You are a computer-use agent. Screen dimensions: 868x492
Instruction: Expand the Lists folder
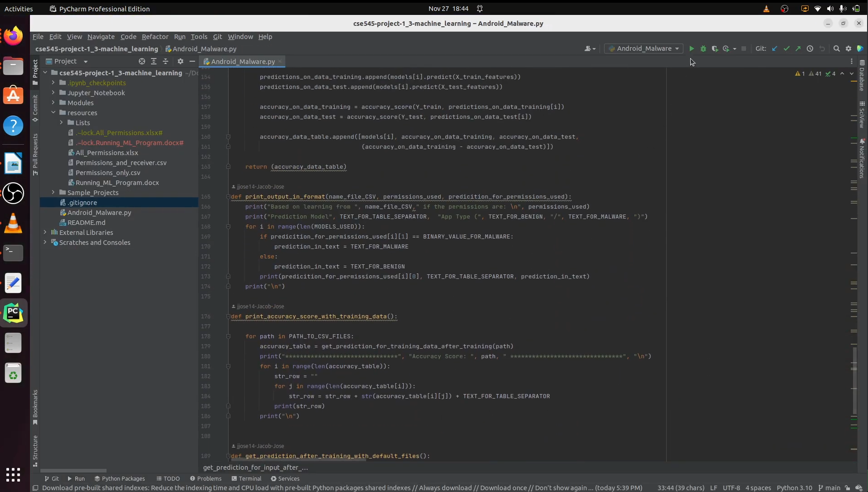[x=61, y=122]
